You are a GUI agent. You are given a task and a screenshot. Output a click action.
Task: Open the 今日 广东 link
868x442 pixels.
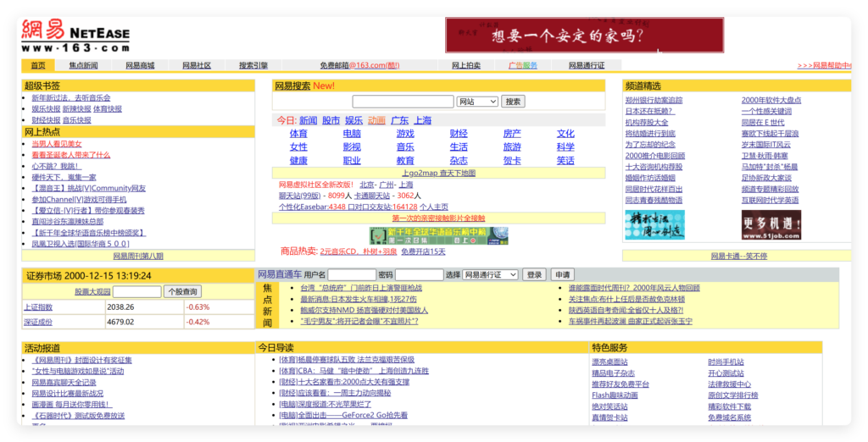[400, 120]
